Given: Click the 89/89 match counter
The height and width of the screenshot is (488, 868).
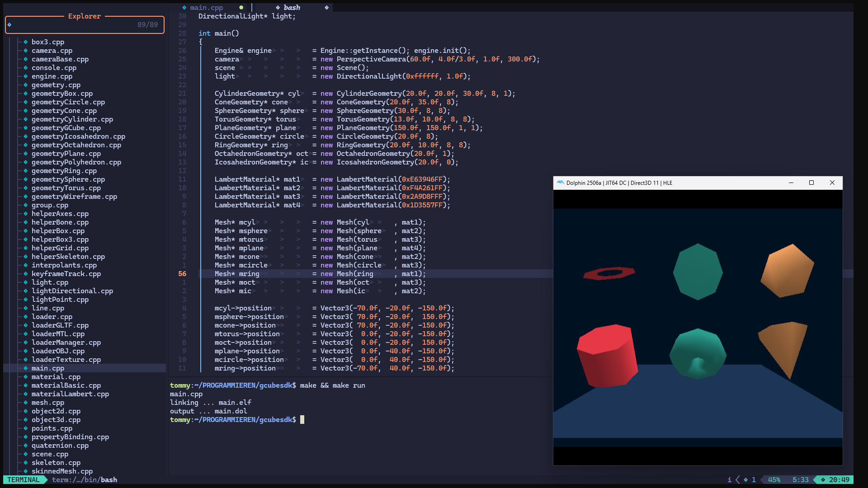Looking at the screenshot, I should coord(147,25).
